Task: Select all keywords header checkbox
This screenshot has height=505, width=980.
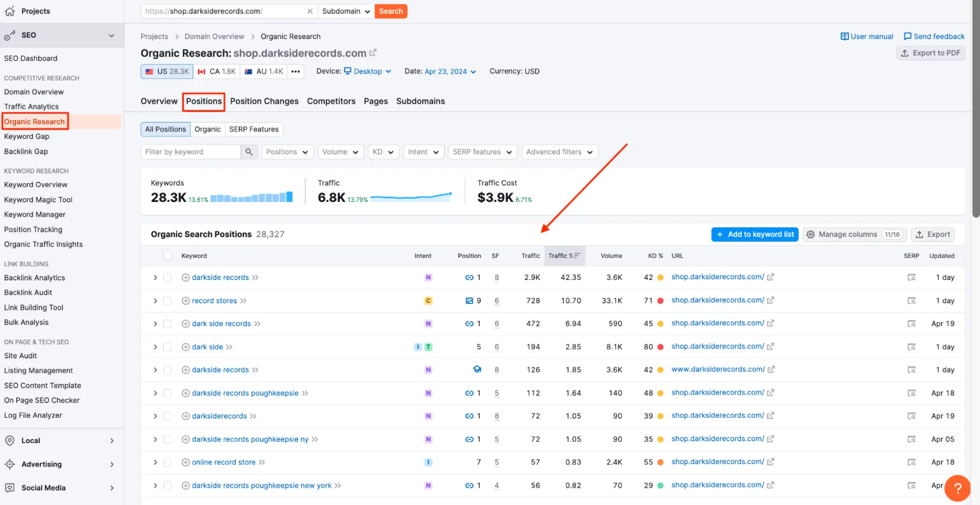Action: [x=167, y=255]
